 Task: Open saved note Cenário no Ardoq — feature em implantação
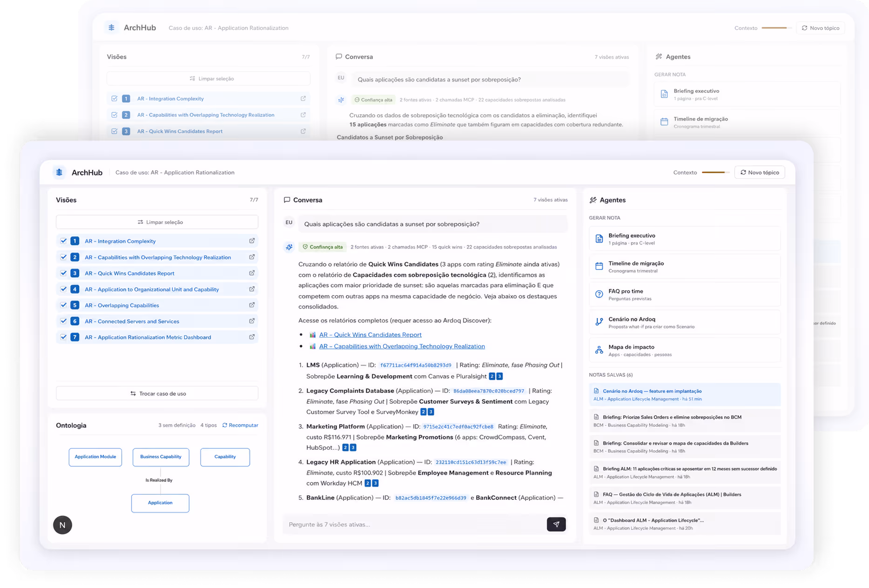coord(685,395)
